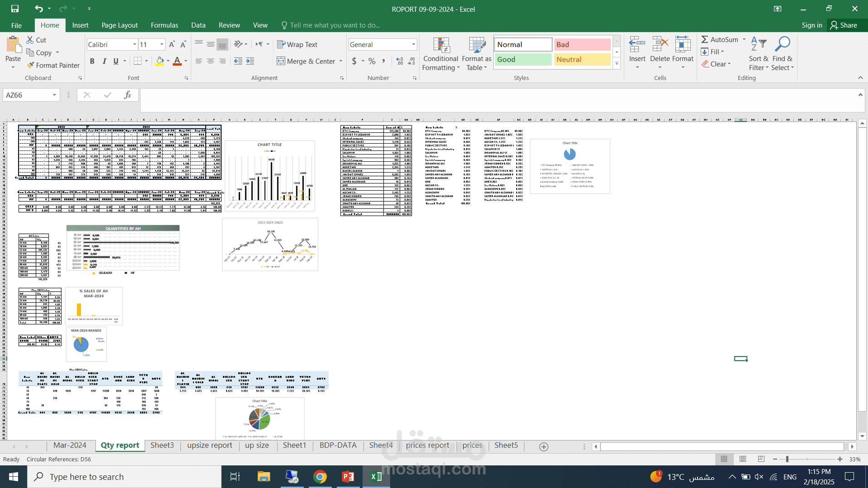Expand the Name Box dropdown arrow
Screen dimensions: 868x488
(54, 95)
